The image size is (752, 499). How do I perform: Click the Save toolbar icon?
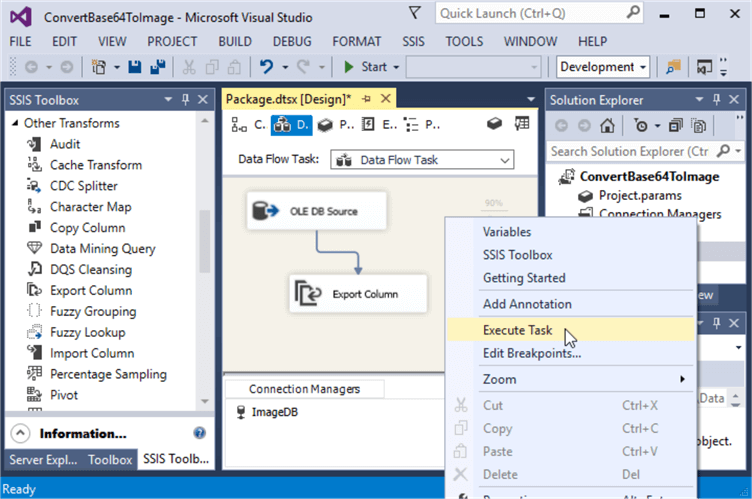[x=135, y=67]
